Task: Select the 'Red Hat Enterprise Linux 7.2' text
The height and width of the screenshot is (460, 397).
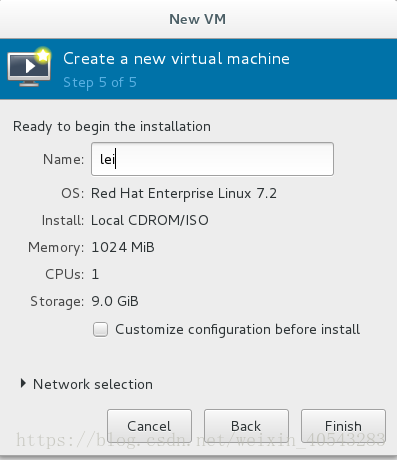Action: [184, 194]
